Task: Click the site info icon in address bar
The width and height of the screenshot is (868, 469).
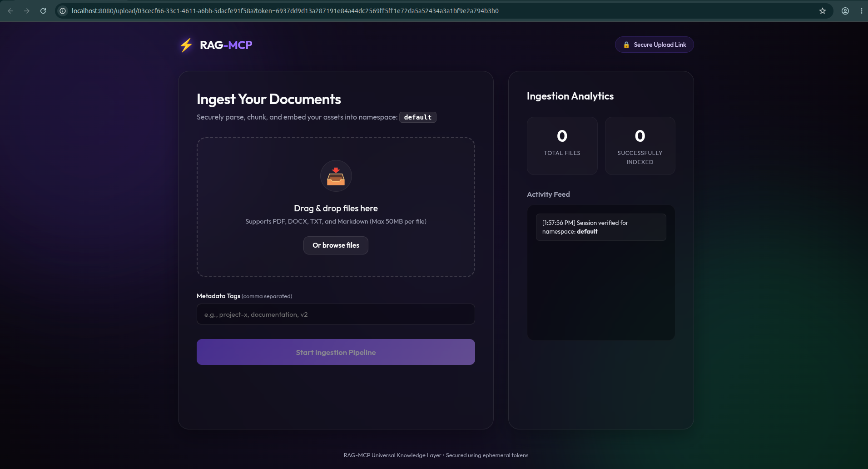Action: [x=63, y=11]
